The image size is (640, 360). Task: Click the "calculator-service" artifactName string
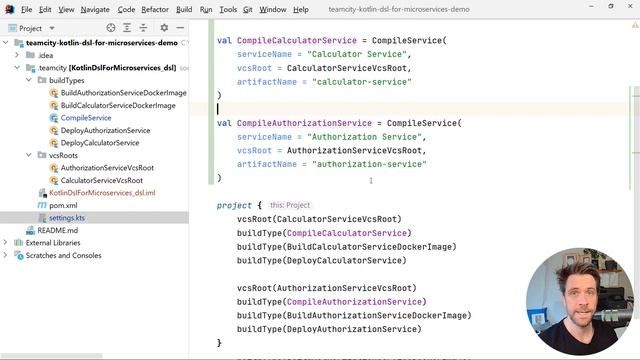[x=362, y=82]
